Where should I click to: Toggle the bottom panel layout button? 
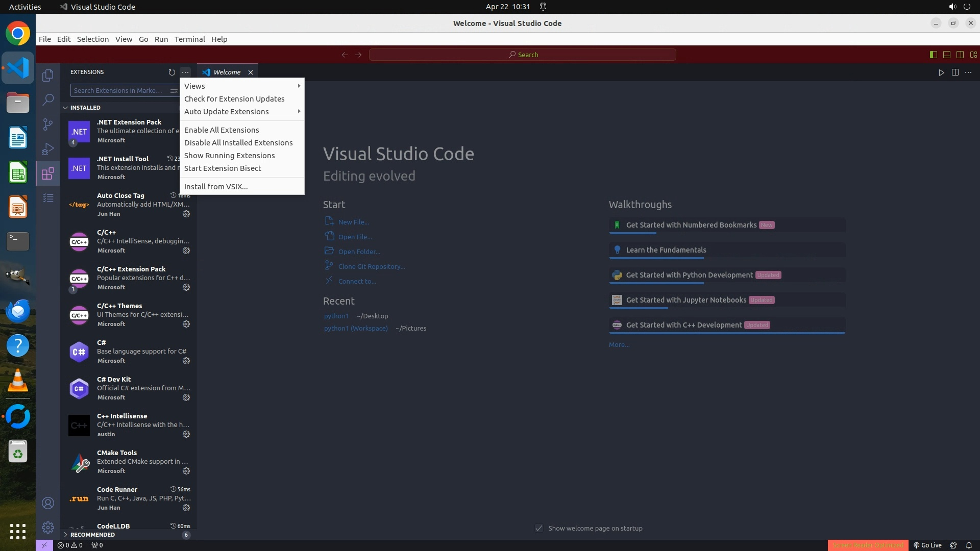click(946, 55)
